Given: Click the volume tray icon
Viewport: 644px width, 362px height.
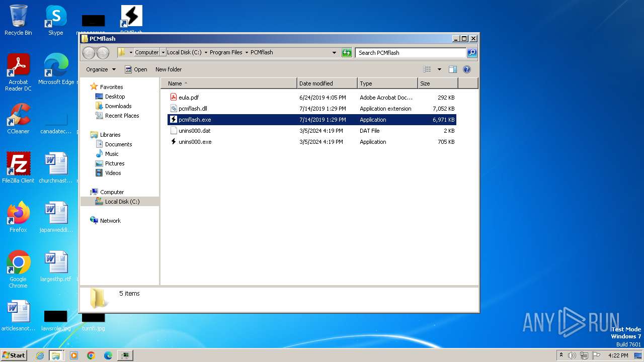Looking at the screenshot, I should pos(572,355).
